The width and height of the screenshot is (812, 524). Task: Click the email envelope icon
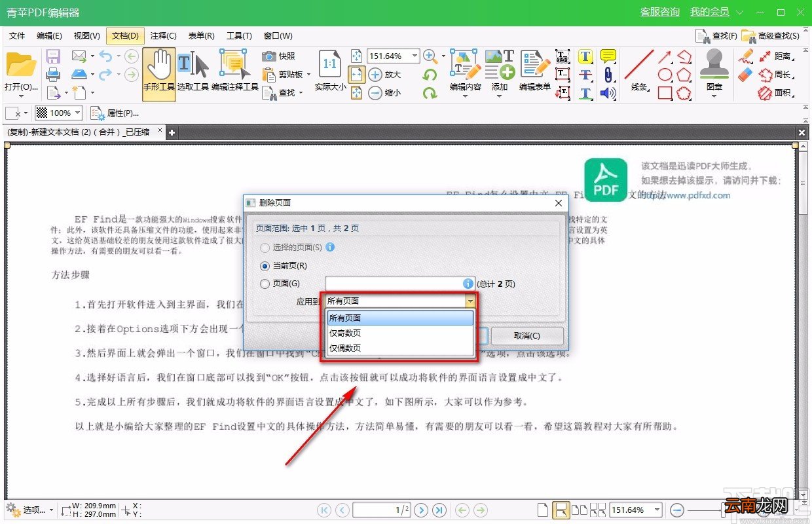(79, 56)
